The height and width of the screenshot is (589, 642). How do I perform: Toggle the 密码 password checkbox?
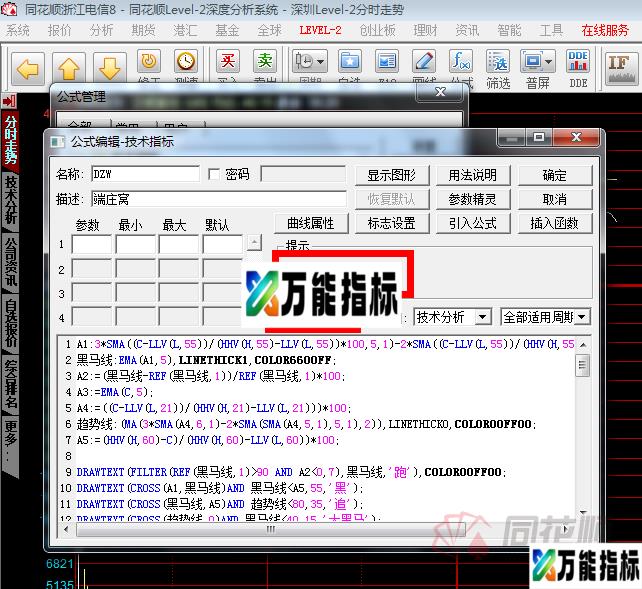pos(213,174)
